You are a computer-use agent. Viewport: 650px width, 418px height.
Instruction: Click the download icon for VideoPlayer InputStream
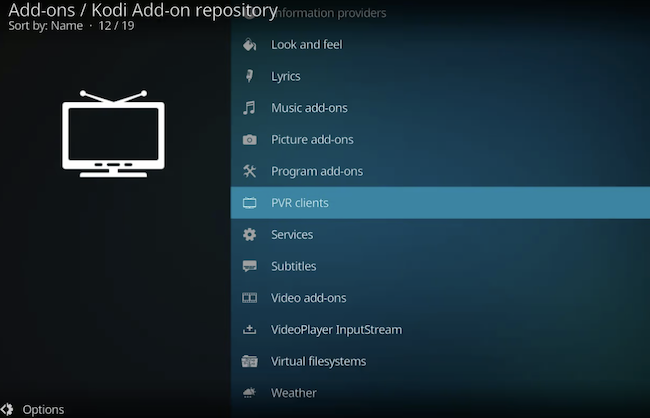point(249,330)
